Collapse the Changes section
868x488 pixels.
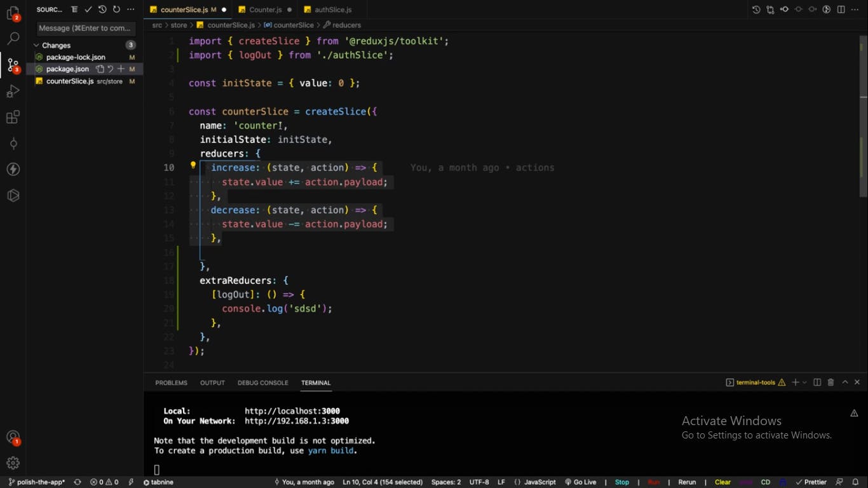[36, 45]
